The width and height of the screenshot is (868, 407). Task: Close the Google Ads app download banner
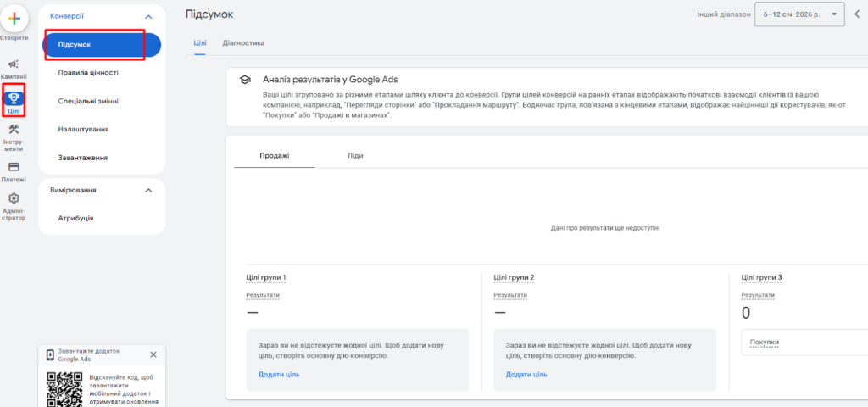[153, 354]
